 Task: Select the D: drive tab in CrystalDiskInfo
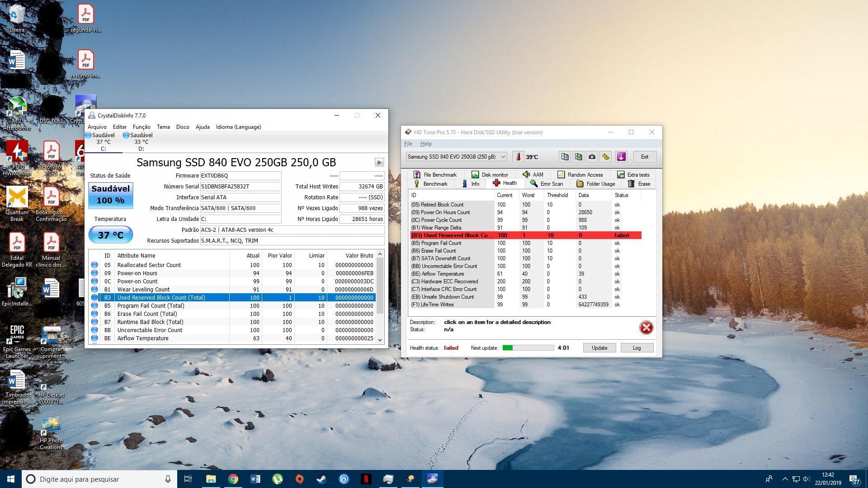[x=141, y=142]
